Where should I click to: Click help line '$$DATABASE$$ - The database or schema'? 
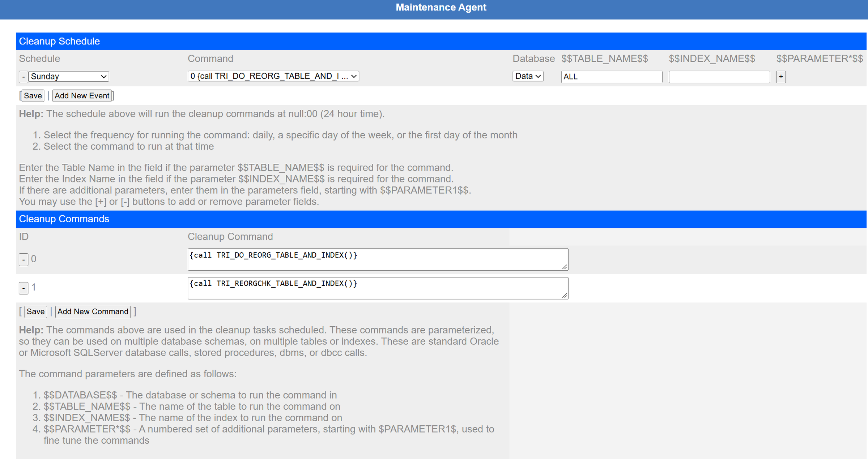(190, 395)
